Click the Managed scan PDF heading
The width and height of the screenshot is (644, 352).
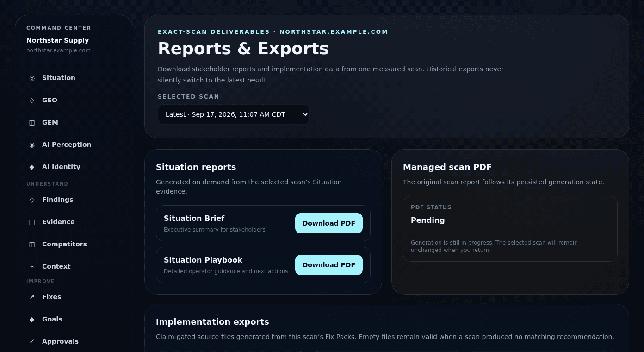tap(447, 167)
